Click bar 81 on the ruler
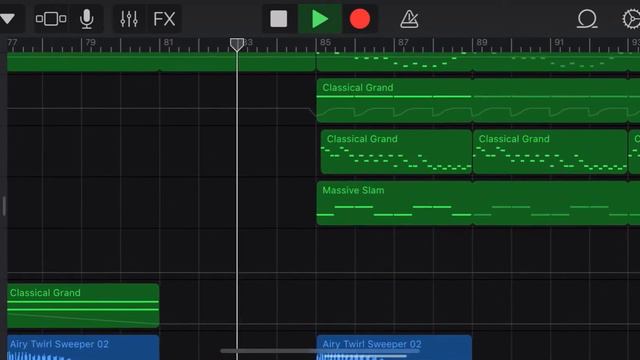This screenshot has width=640, height=360. click(169, 42)
